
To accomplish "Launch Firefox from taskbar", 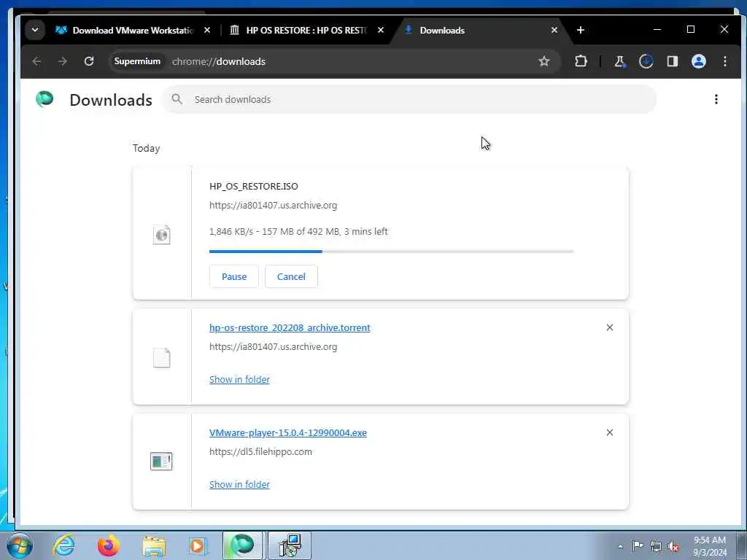I will [109, 545].
